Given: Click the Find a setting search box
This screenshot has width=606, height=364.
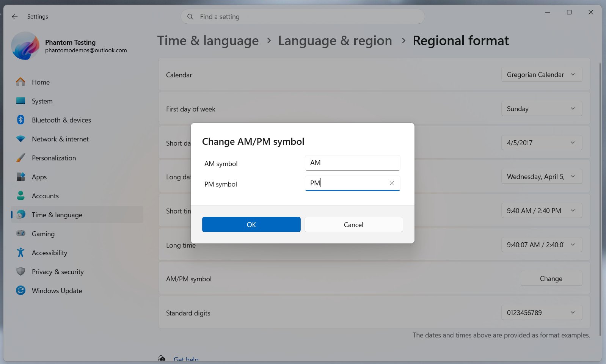Looking at the screenshot, I should pyautogui.click(x=303, y=17).
